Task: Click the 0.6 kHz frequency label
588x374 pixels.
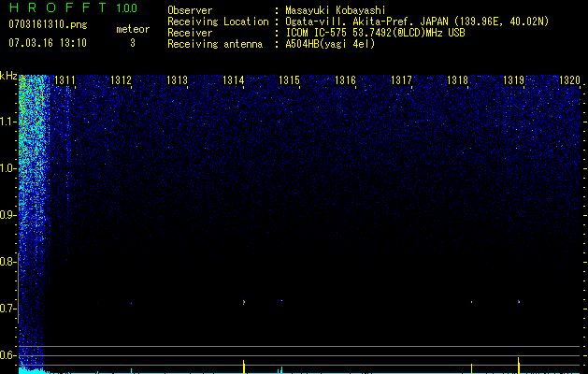Action: 7,355
